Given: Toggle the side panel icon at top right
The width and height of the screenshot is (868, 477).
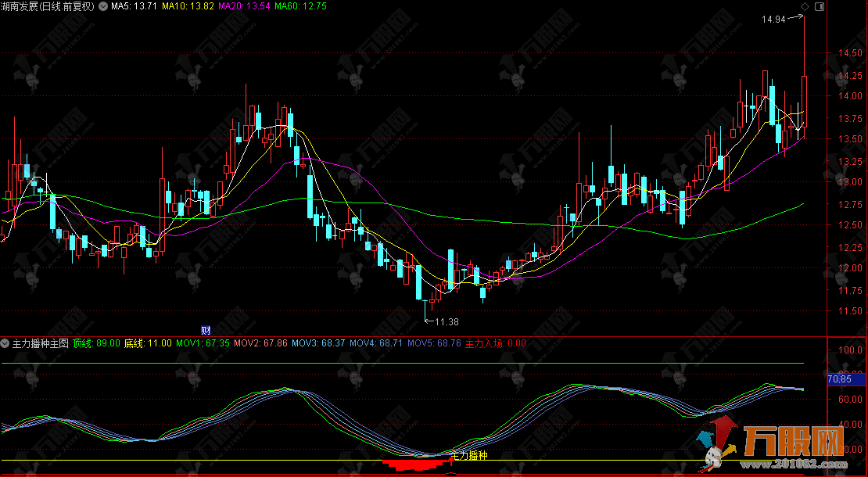Looking at the screenshot, I should (819, 6).
